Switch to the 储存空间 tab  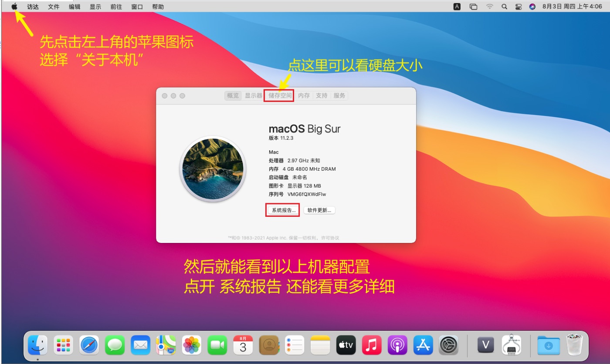pos(280,96)
